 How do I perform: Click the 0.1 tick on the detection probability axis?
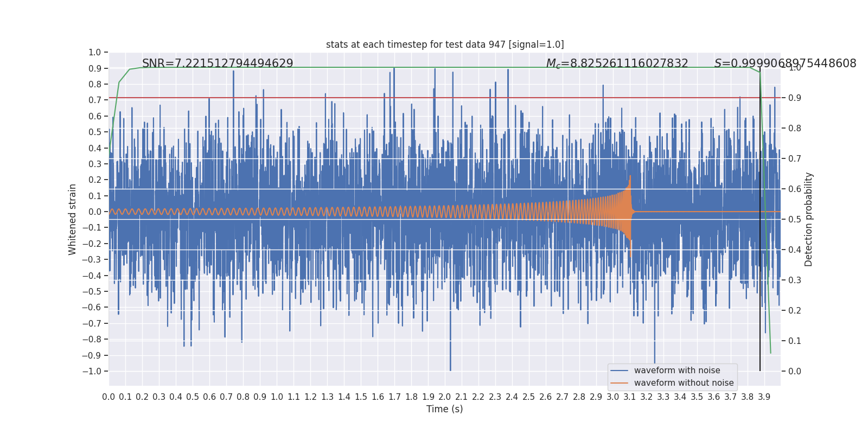click(x=795, y=341)
